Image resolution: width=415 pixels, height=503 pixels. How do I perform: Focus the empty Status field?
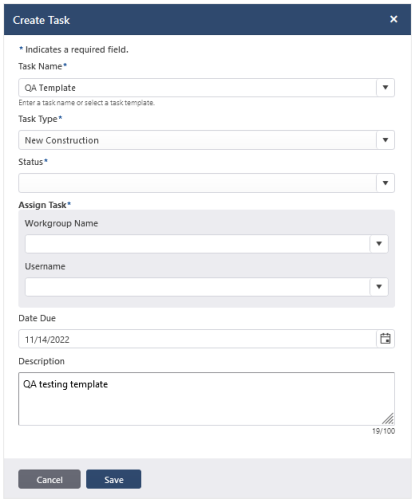pyautogui.click(x=197, y=183)
